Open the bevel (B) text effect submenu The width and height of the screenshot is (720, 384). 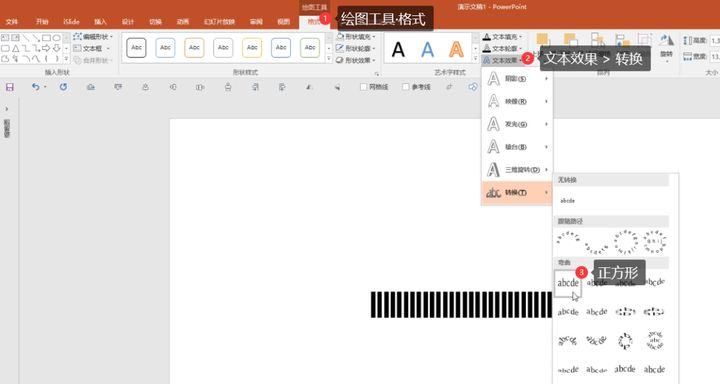coord(517,147)
